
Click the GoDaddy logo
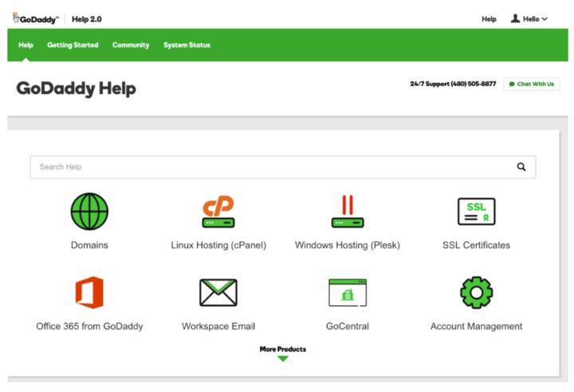(36, 18)
